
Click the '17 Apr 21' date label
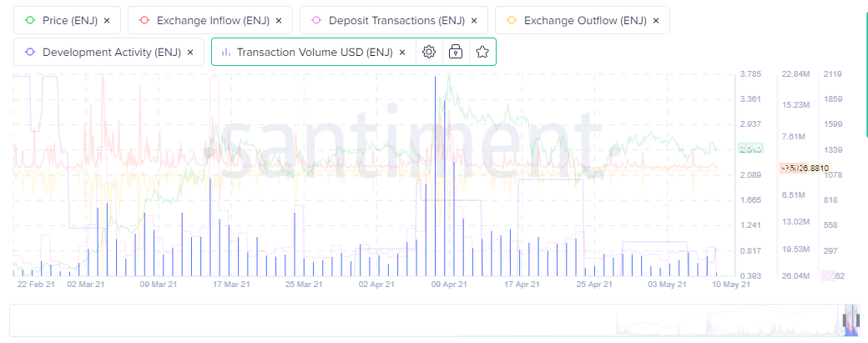click(522, 285)
